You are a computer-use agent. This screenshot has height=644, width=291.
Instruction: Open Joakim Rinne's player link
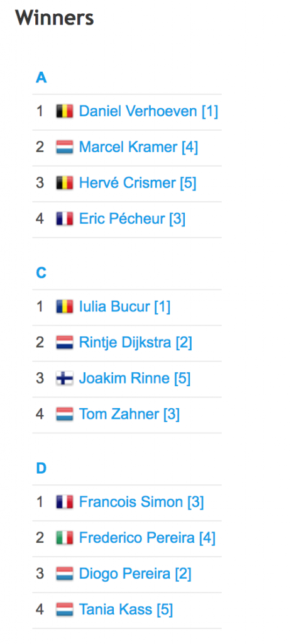point(135,378)
